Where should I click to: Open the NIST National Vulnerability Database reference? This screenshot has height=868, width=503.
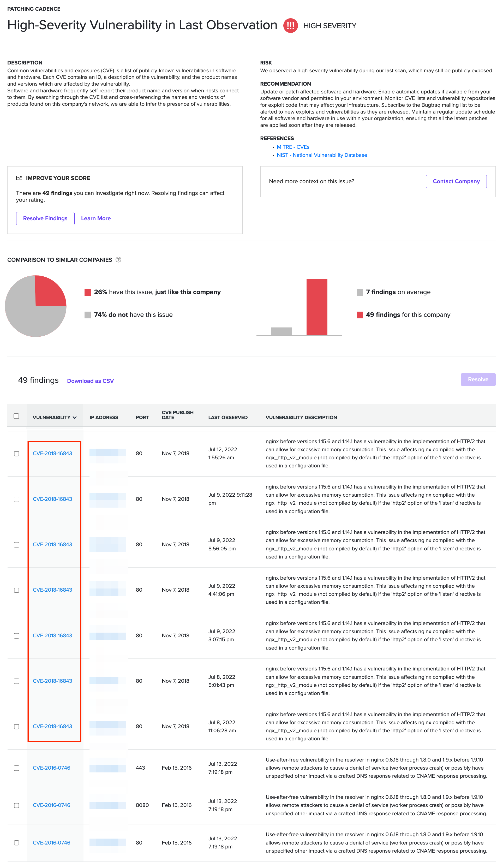(322, 155)
